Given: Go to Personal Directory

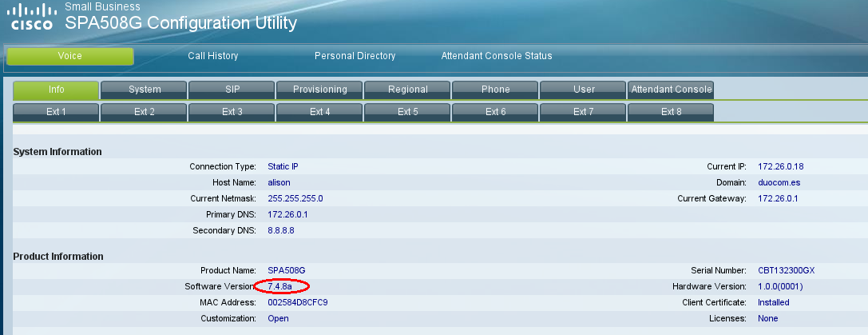Looking at the screenshot, I should 355,56.
